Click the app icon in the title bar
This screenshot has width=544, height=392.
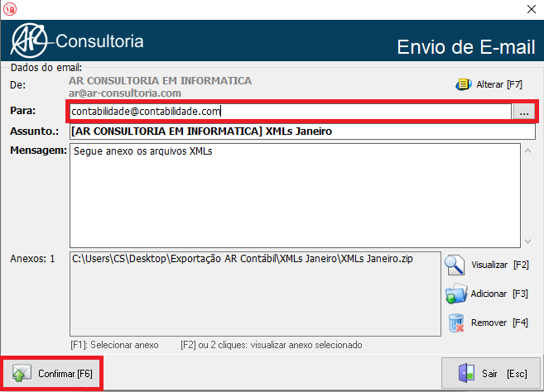(x=10, y=9)
